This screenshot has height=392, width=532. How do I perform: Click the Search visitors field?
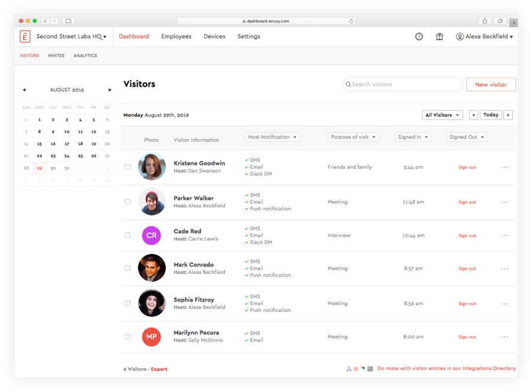click(403, 85)
